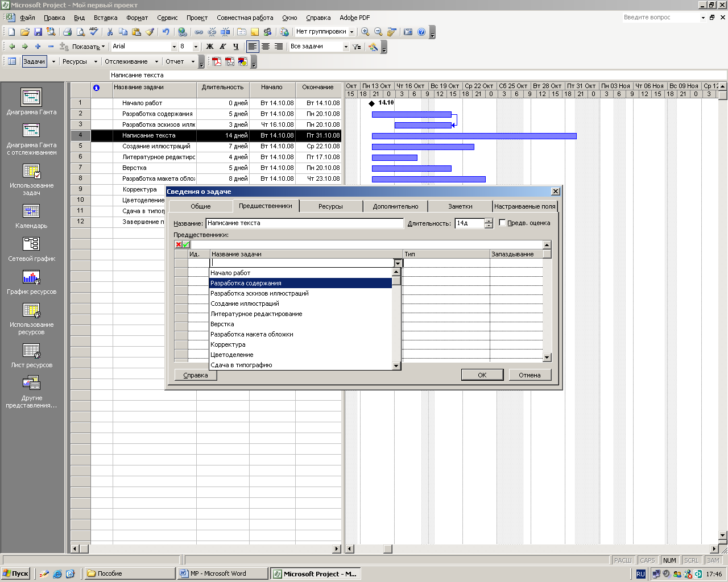Open the 'Сервис' menu
The image size is (728, 582).
(x=167, y=18)
